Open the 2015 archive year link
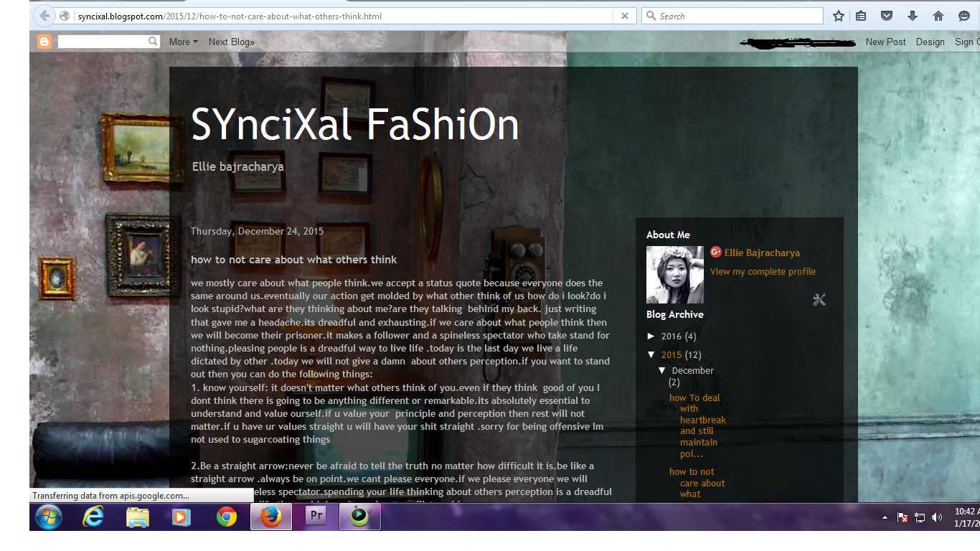 671,354
